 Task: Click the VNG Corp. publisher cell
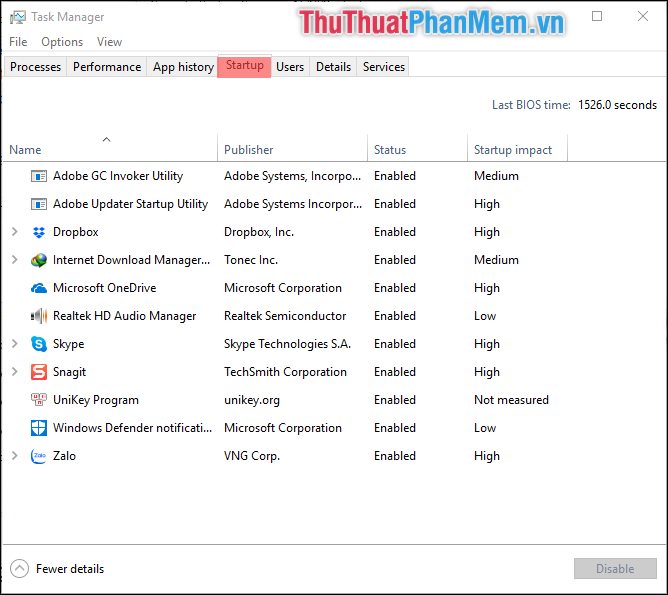252,456
